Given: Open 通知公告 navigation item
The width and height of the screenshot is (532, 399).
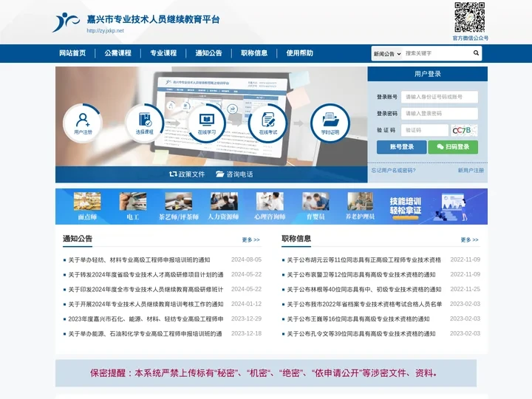Looking at the screenshot, I should (208, 53).
